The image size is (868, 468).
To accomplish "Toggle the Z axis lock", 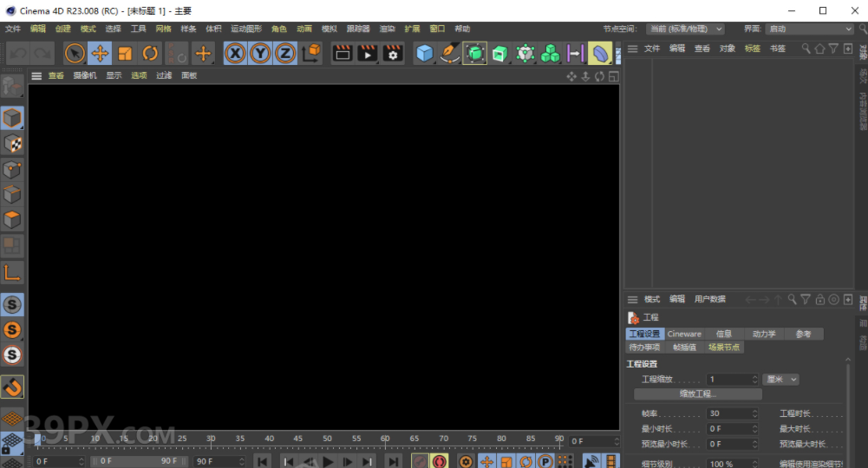I will point(285,54).
